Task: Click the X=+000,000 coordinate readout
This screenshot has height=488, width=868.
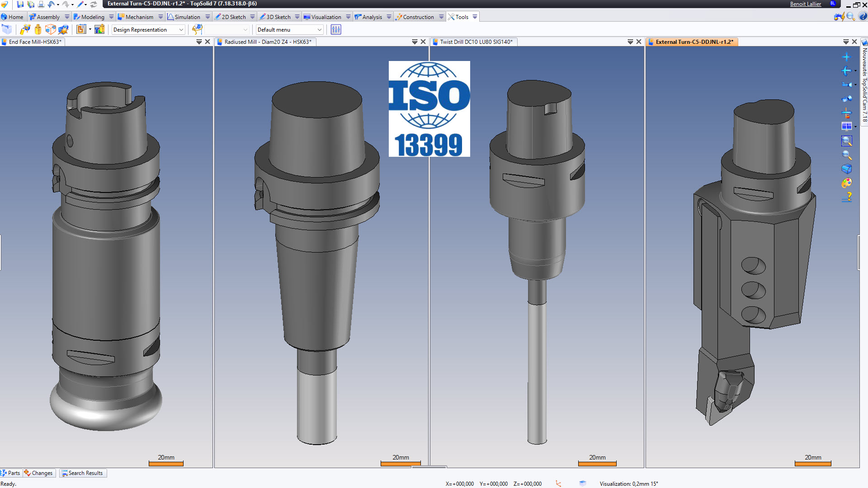Action: (460, 483)
